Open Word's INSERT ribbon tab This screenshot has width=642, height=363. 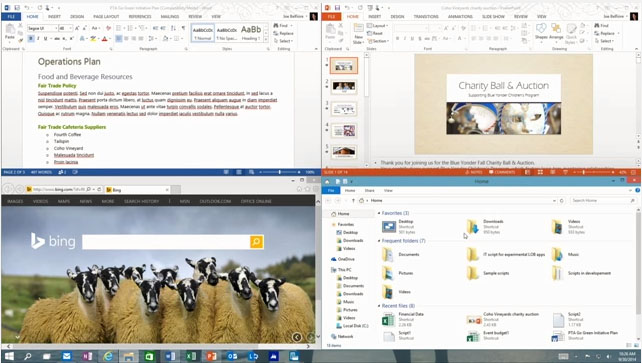(54, 17)
